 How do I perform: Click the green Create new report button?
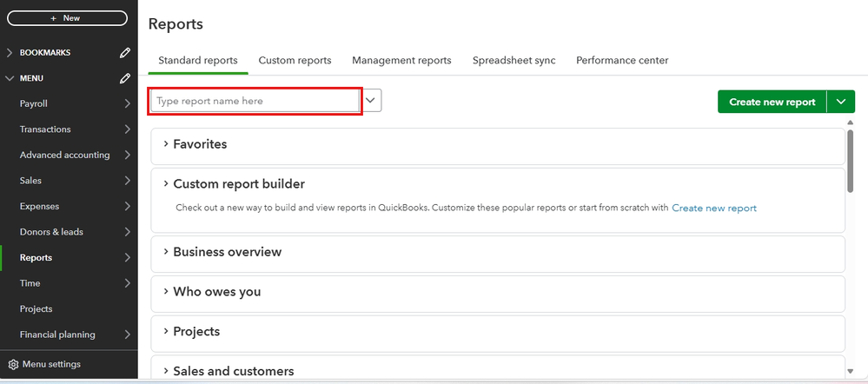click(772, 102)
